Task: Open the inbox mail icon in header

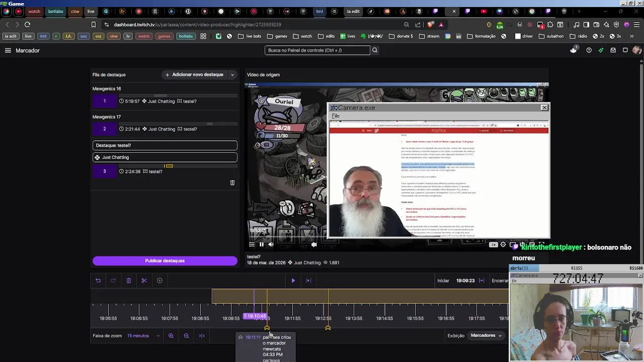Action: [x=613, y=50]
